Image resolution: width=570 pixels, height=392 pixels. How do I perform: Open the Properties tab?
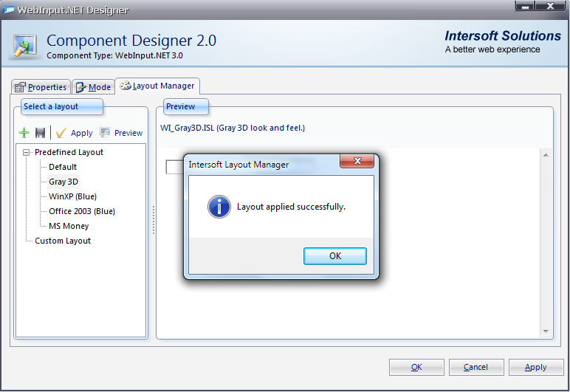point(41,87)
